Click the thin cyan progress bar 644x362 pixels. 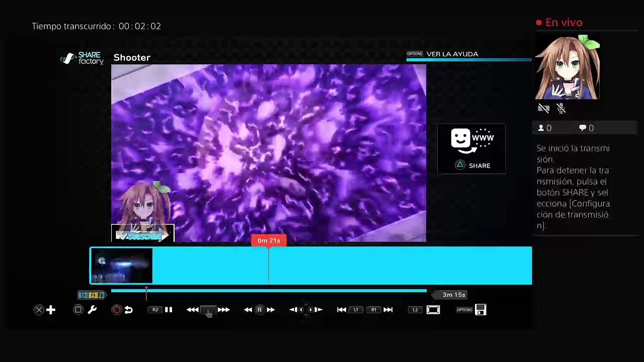[269, 291]
